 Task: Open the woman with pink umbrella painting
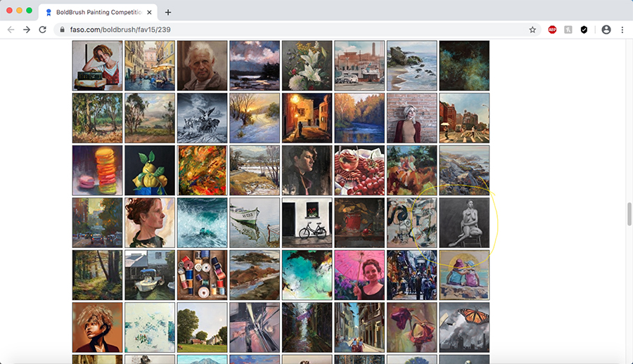click(x=359, y=275)
